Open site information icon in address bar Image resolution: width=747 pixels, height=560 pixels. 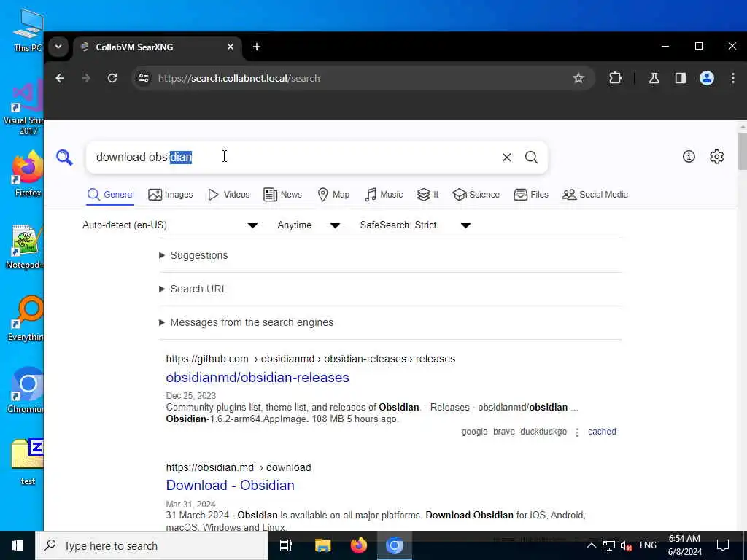(144, 78)
